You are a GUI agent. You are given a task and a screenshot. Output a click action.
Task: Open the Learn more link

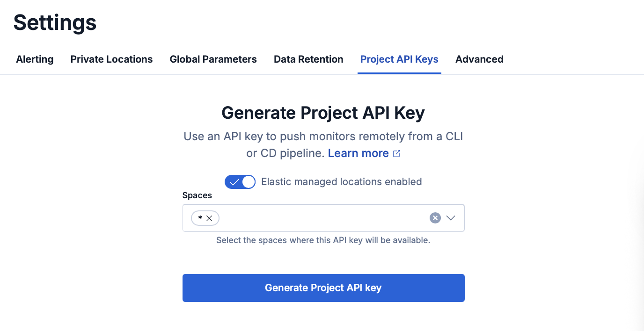[x=358, y=153]
